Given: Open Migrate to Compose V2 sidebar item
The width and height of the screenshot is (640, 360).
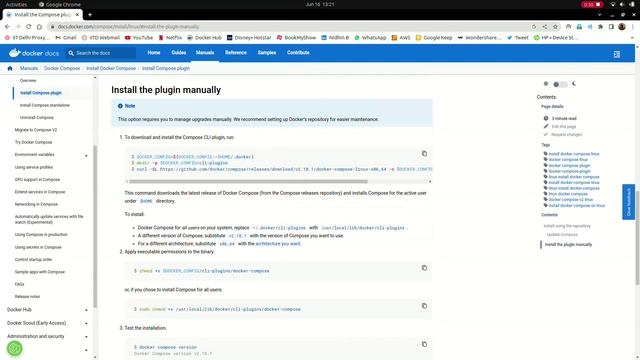Looking at the screenshot, I should (36, 130).
